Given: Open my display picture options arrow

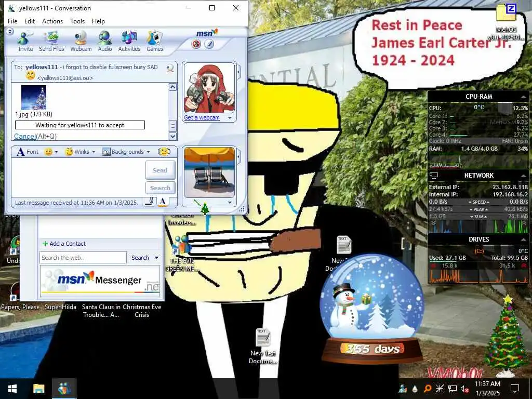Looking at the screenshot, I should 230,202.
